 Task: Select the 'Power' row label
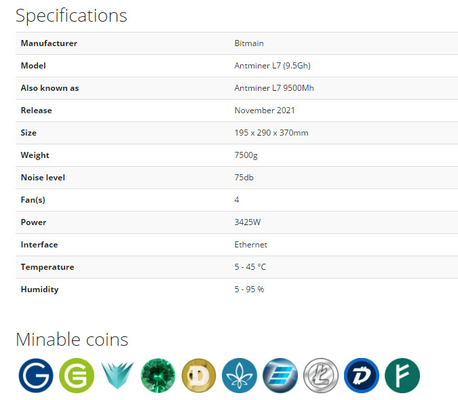point(33,222)
